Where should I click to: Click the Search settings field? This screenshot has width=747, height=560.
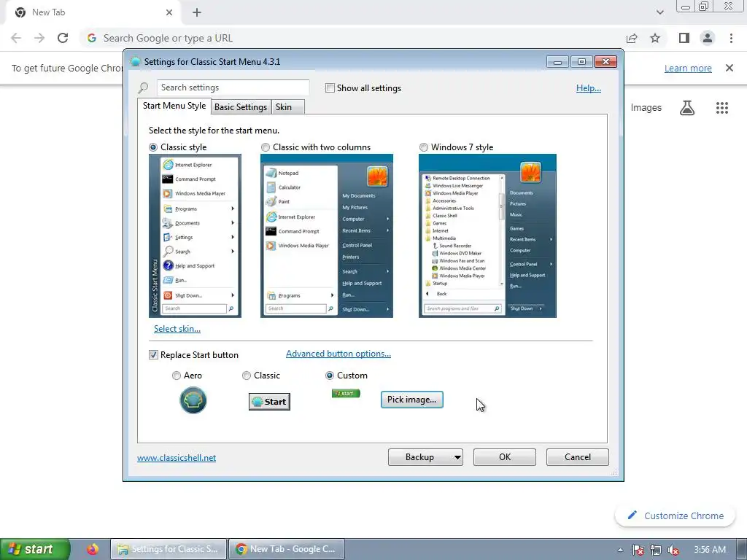tap(233, 87)
